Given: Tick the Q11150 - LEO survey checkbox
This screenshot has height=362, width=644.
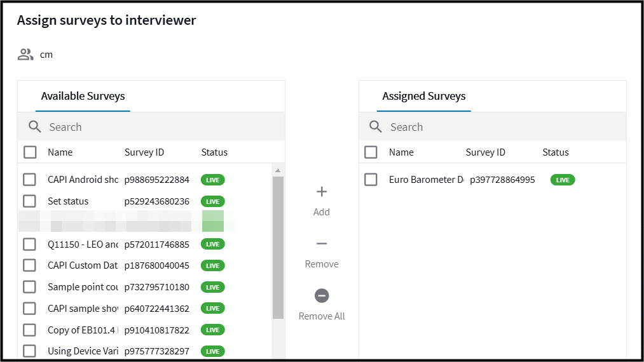Looking at the screenshot, I should coord(30,245).
